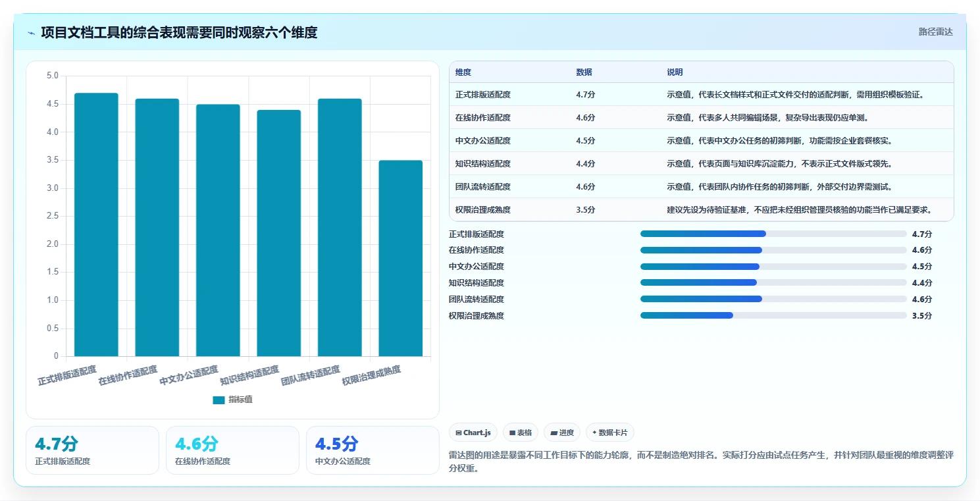Click the description mentioning 需用组织模板验证
Viewport: 980px width, 501px height.
[x=796, y=95]
